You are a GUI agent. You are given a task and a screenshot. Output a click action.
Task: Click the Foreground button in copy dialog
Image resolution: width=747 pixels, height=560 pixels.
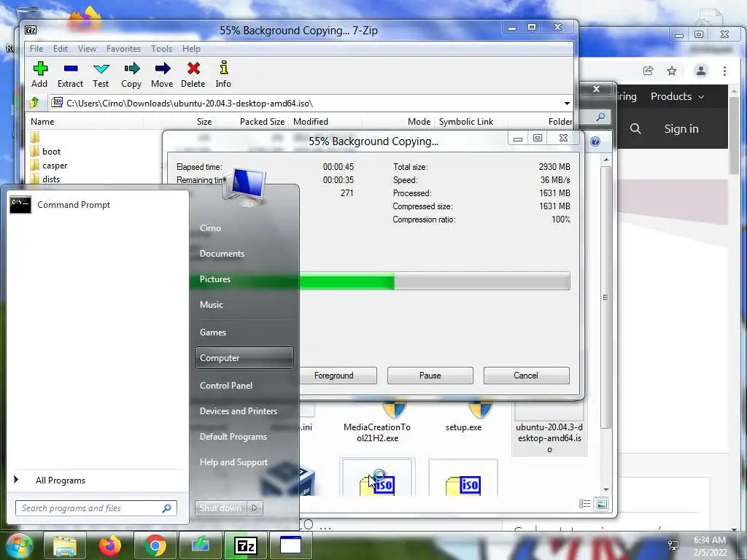click(334, 376)
